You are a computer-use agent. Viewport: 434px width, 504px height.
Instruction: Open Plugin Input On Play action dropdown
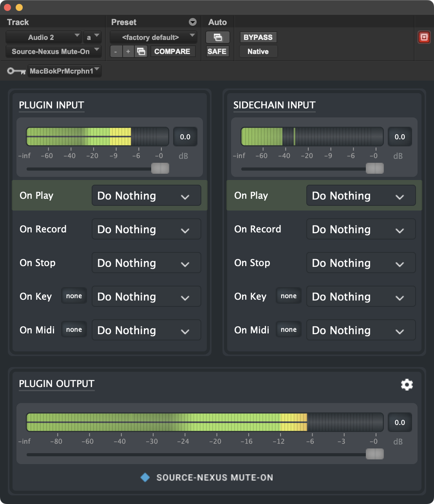146,196
